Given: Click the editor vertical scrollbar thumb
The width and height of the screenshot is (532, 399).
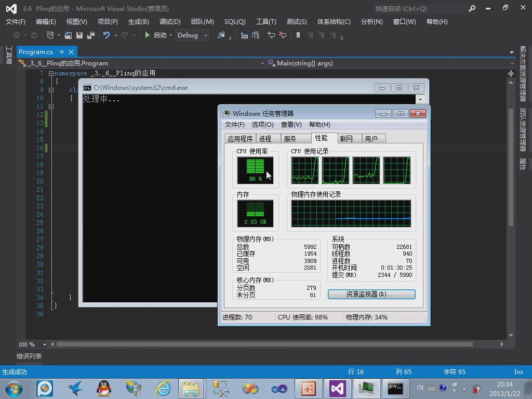Looking at the screenshot, I should [x=511, y=166].
